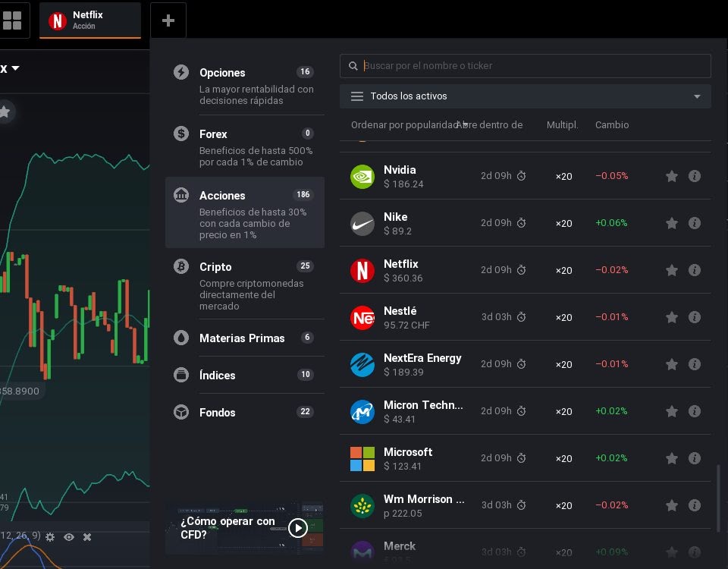This screenshot has width=728, height=569.
Task: Open the Wm Morrison stock row
Action: click(525, 505)
